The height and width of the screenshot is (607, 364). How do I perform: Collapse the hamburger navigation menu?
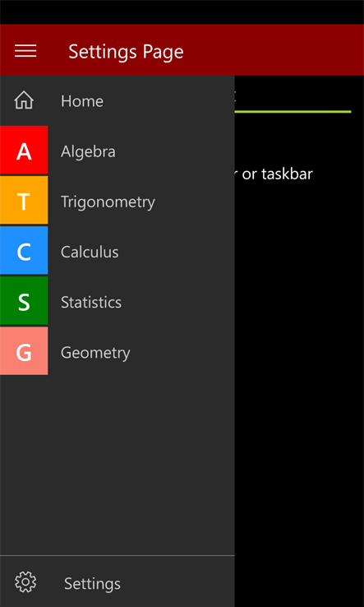(25, 51)
